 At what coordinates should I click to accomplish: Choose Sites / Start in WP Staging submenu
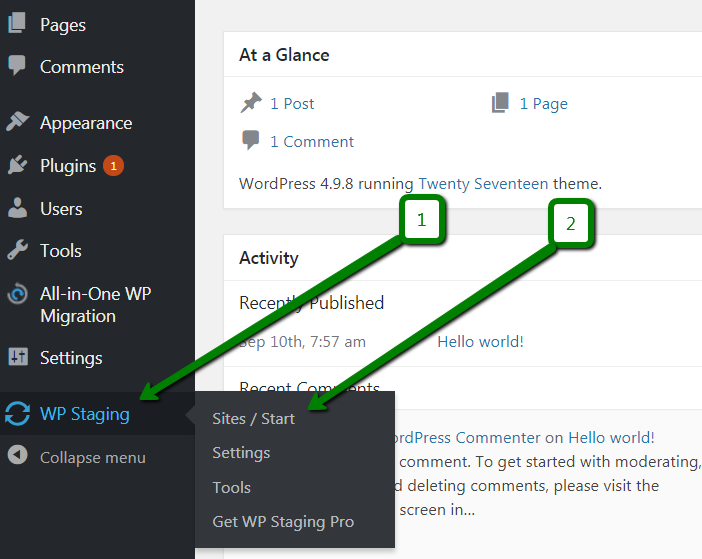click(x=253, y=419)
